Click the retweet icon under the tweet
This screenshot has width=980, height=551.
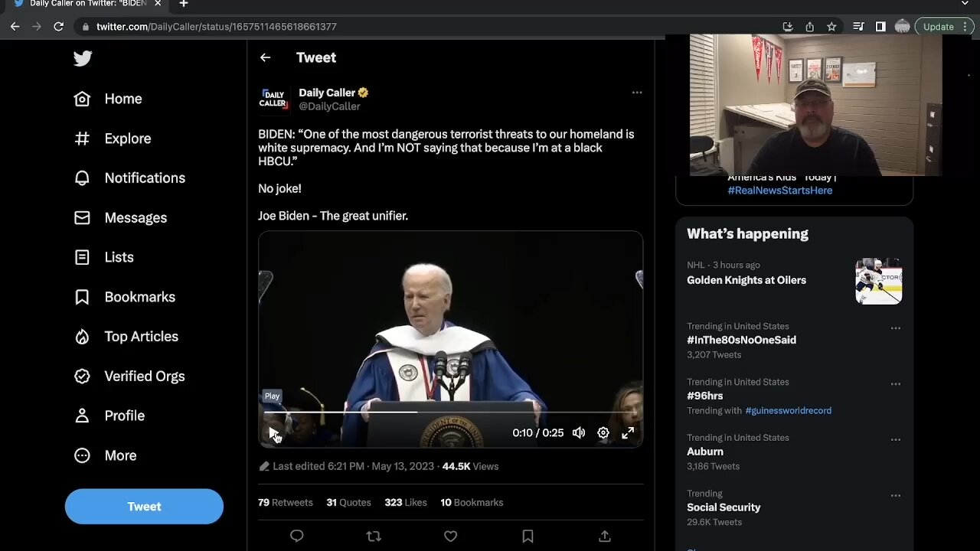[x=374, y=536]
